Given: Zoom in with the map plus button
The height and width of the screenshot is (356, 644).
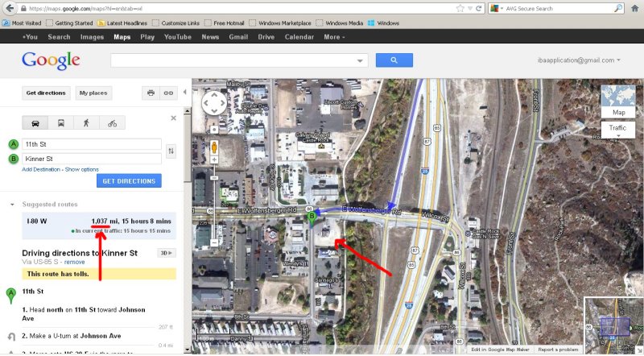Looking at the screenshot, I should 214,159.
